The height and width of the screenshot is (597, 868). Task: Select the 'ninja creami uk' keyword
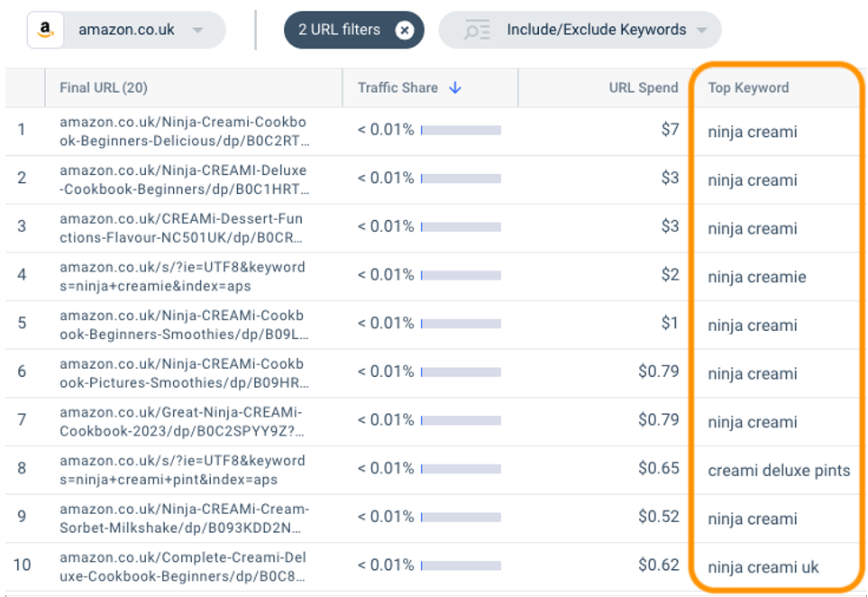763,567
